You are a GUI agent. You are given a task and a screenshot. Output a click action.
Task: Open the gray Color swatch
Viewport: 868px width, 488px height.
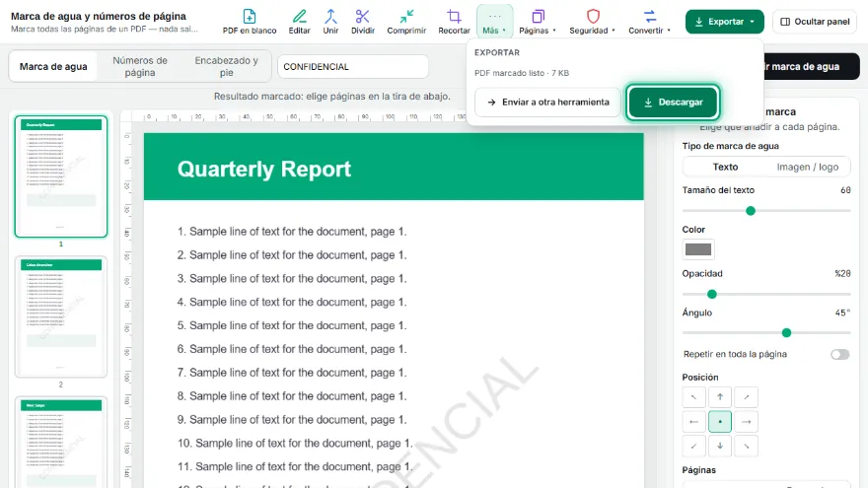coord(698,249)
